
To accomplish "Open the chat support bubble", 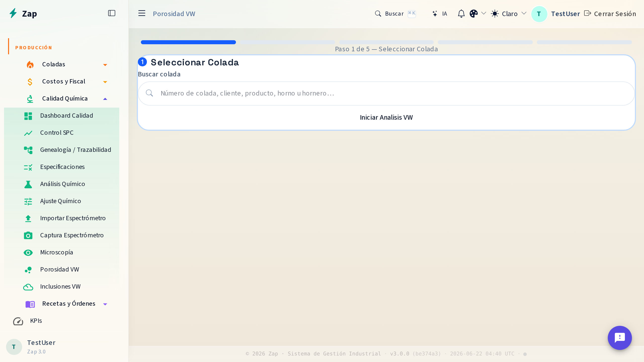I will click(620, 338).
